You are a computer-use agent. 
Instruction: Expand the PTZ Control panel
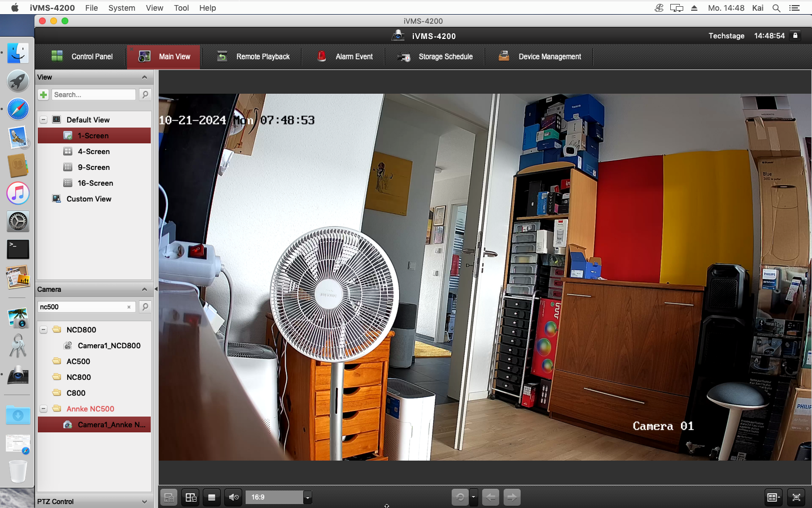coord(144,501)
